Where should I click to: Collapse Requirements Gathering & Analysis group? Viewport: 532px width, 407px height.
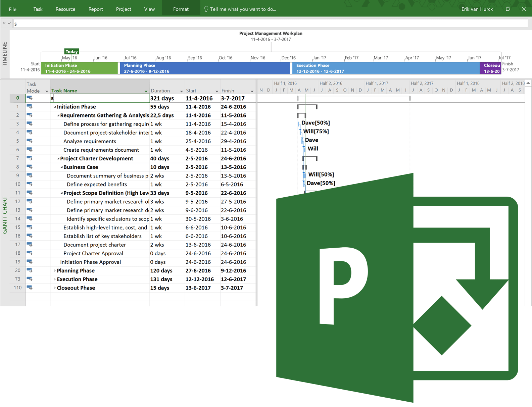coord(58,116)
